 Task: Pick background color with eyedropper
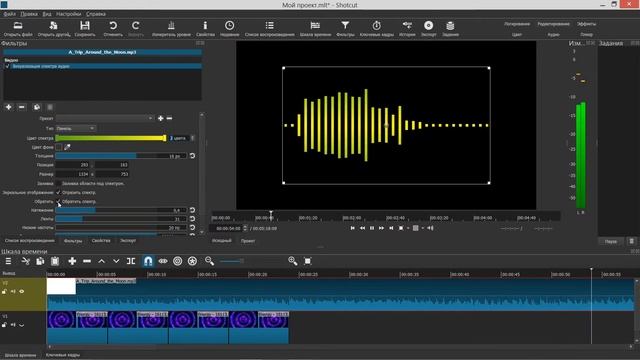click(67, 147)
